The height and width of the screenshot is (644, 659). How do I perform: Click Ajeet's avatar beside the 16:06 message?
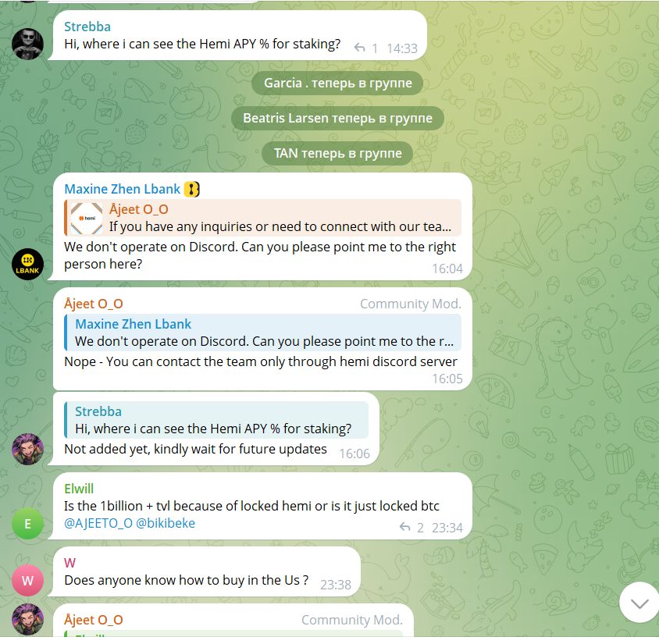pos(27,449)
